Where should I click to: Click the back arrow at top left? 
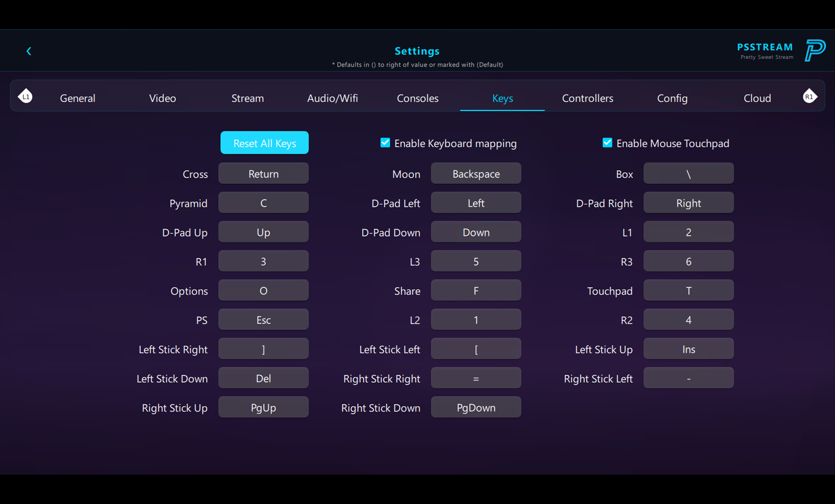click(x=29, y=51)
